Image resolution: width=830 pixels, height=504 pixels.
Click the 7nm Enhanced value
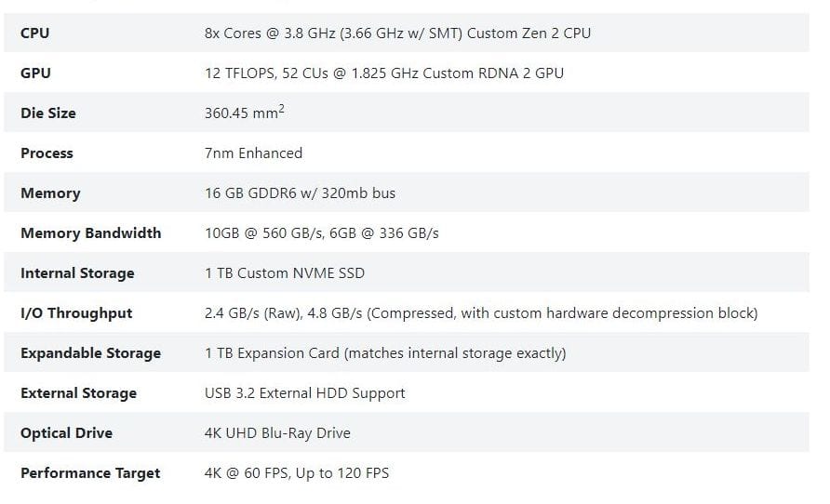253,153
